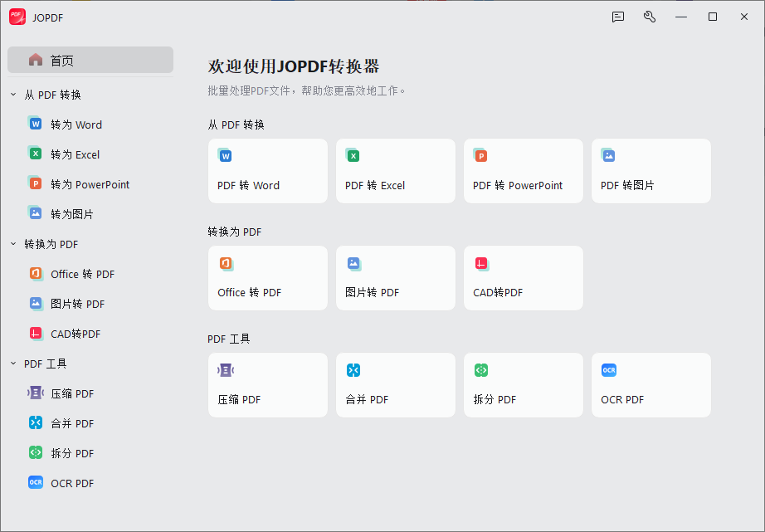Launch 图片转 PDF card label
The image size is (765, 532).
(x=373, y=292)
